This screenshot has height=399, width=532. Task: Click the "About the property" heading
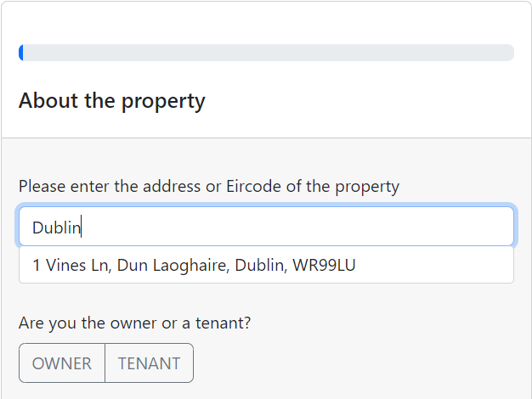112,101
